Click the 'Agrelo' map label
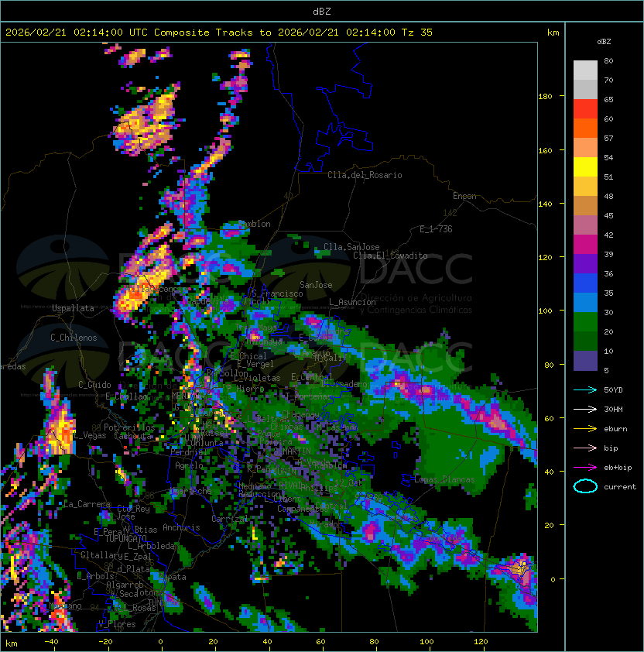The width and height of the screenshot is (644, 652). [x=189, y=465]
